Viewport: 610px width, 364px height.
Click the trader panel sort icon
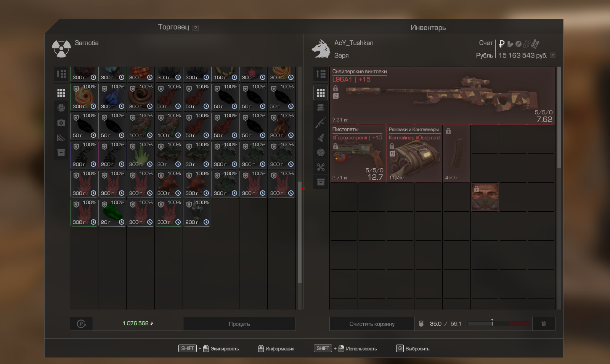[61, 74]
